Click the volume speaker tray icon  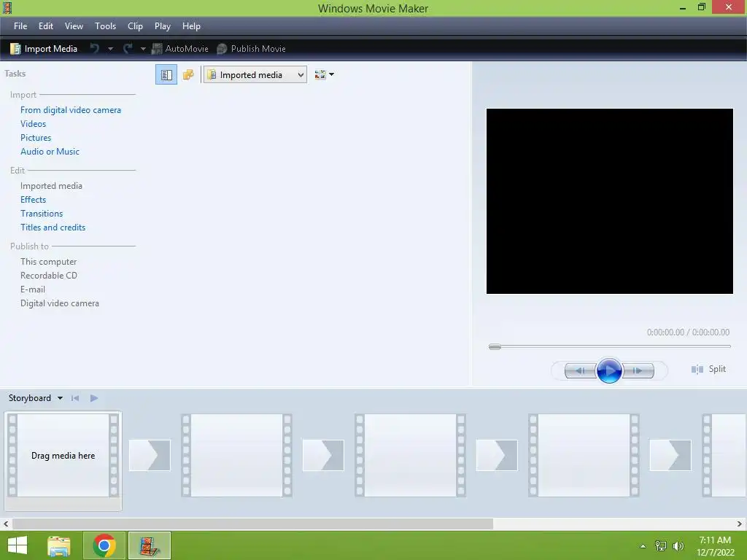pos(678,546)
